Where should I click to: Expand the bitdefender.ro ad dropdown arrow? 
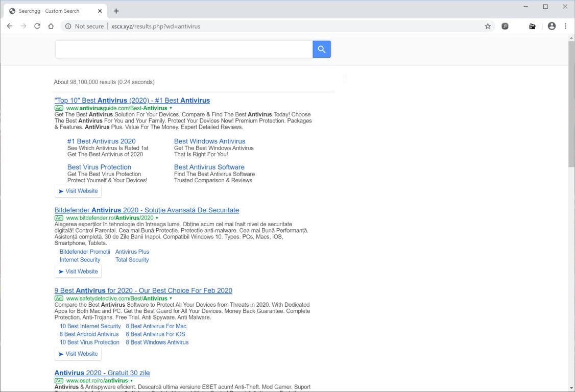tap(157, 218)
